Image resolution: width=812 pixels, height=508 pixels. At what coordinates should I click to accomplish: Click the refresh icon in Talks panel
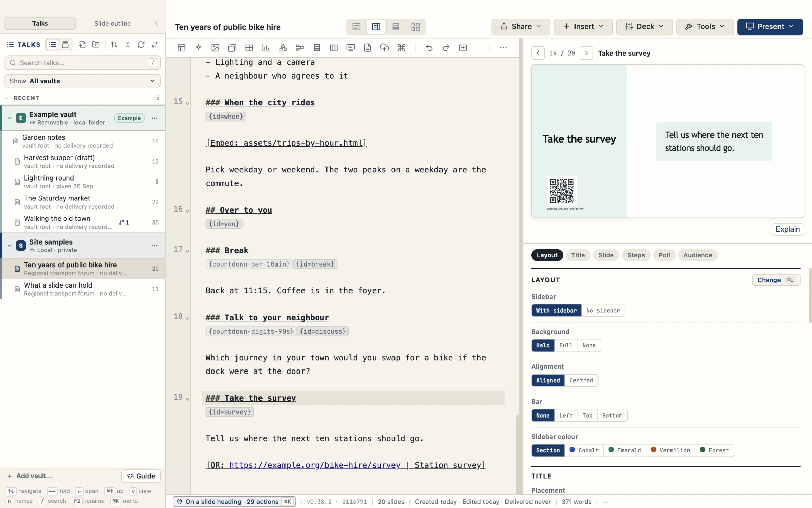[x=141, y=44]
